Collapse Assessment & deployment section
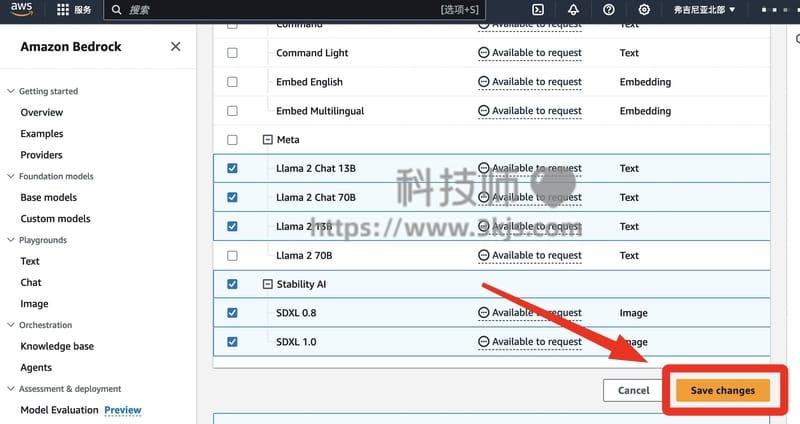Screen dimensions: 800x424 pos(11,389)
